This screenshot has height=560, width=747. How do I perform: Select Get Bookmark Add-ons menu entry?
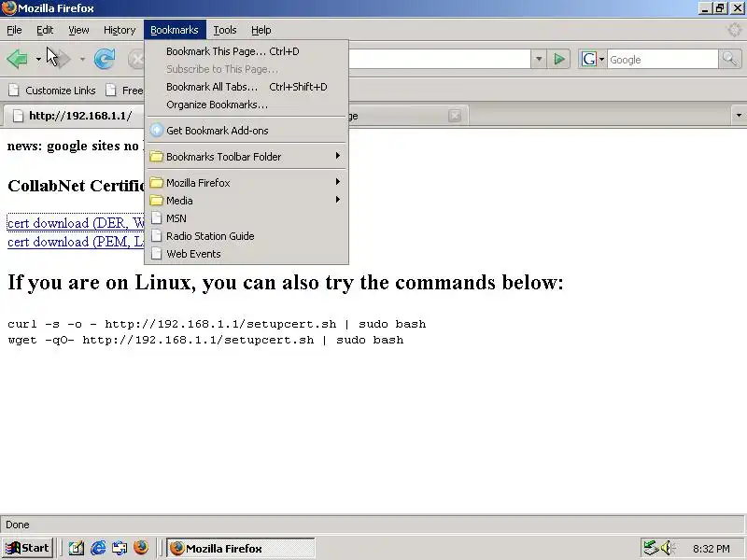[x=247, y=131]
